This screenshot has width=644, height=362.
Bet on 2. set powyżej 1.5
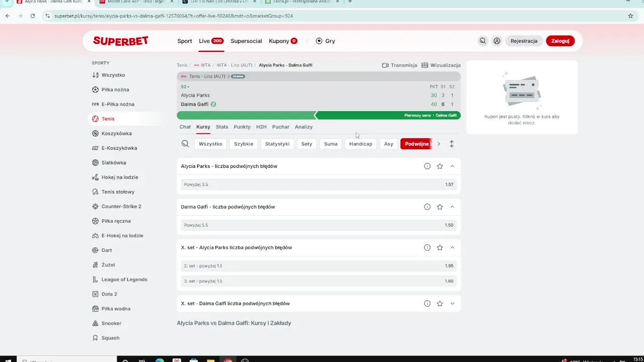318,266
